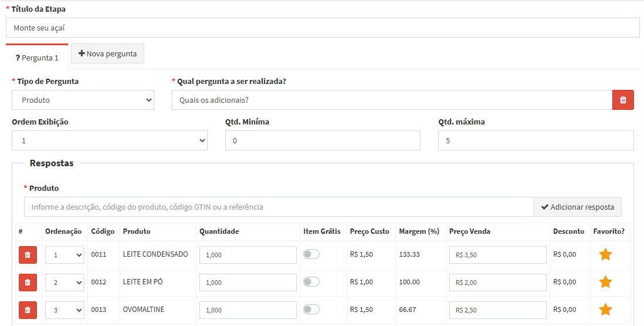This screenshot has height=326, width=644.
Task: Focus the Produto search input field
Action: [279, 207]
